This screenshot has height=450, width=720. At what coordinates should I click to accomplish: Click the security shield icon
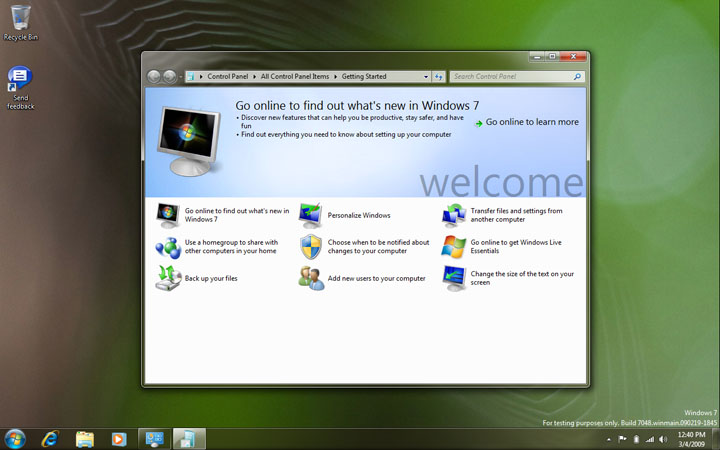pyautogui.click(x=311, y=247)
